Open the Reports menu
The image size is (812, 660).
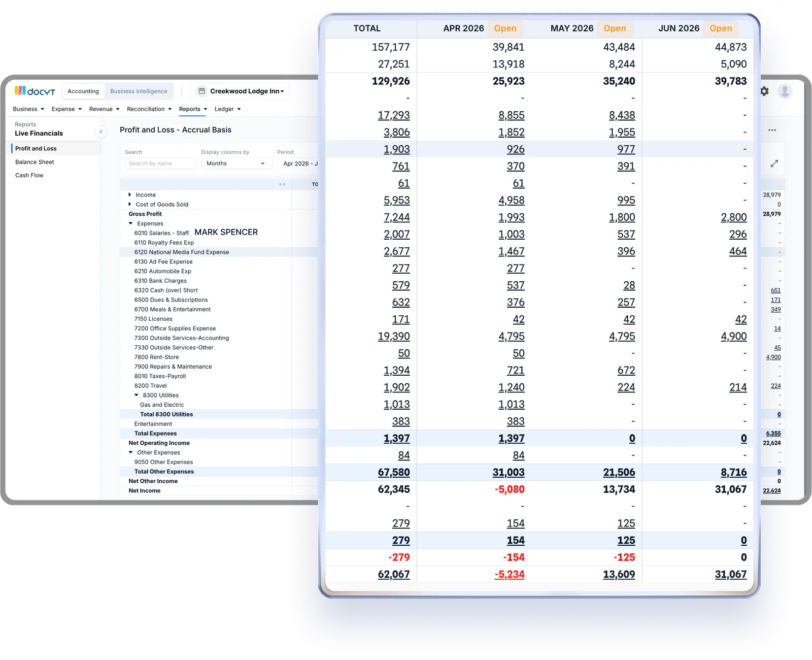[193, 109]
